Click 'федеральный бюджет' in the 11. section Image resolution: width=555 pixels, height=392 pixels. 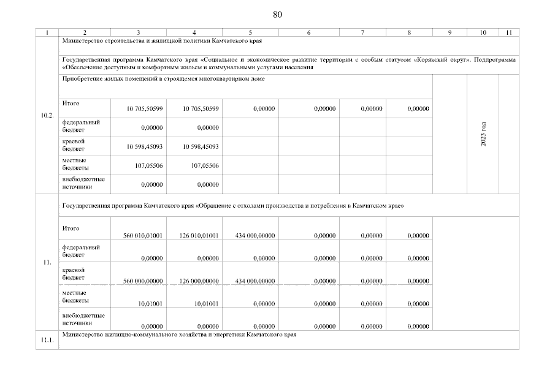click(x=81, y=251)
